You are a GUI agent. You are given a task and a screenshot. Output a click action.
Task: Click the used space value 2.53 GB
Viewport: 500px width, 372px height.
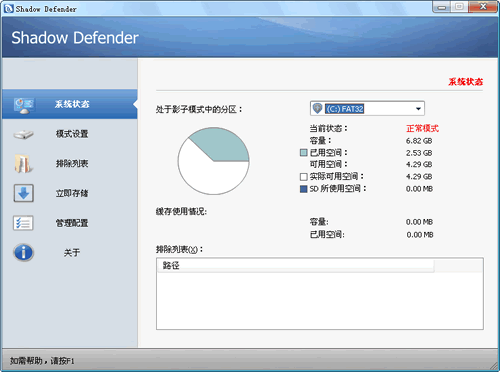tap(419, 153)
